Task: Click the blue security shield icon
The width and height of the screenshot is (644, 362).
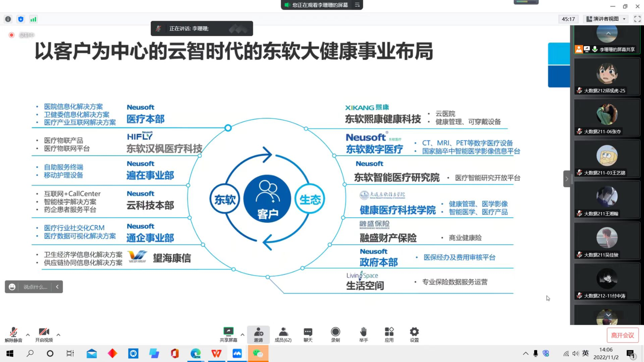Action: (21, 19)
